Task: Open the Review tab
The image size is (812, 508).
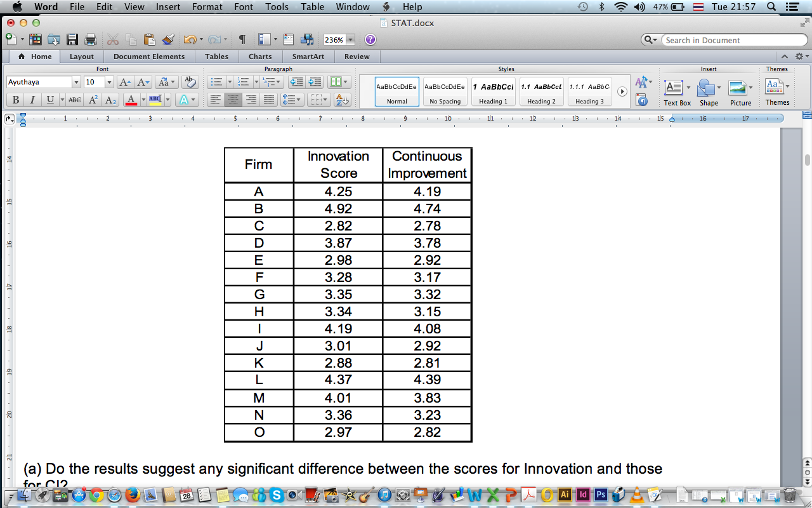Action: [357, 57]
